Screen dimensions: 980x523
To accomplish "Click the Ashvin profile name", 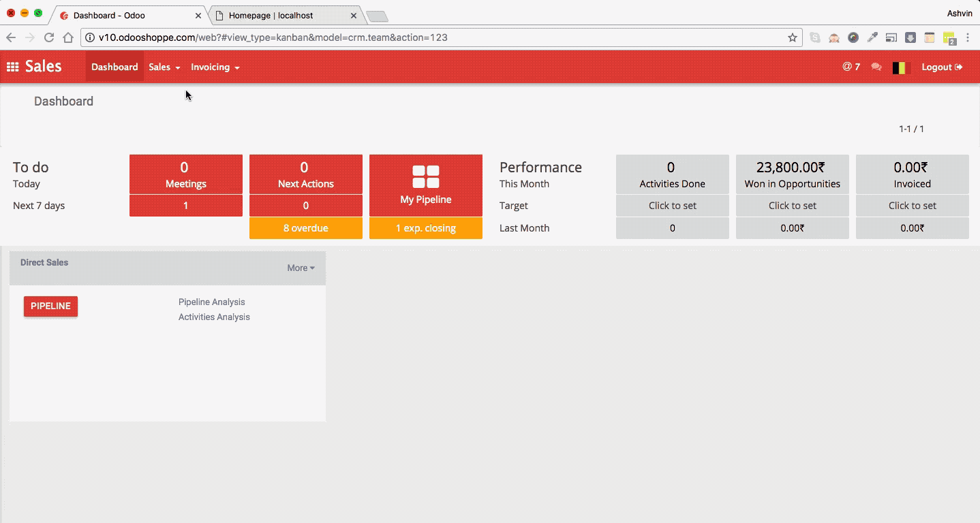I will 960,13.
